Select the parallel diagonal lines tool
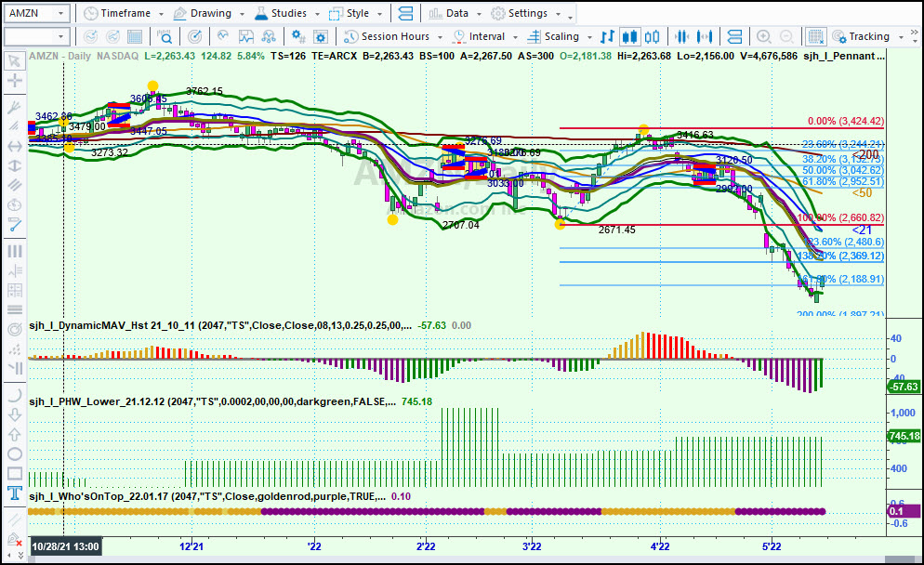 15,185
